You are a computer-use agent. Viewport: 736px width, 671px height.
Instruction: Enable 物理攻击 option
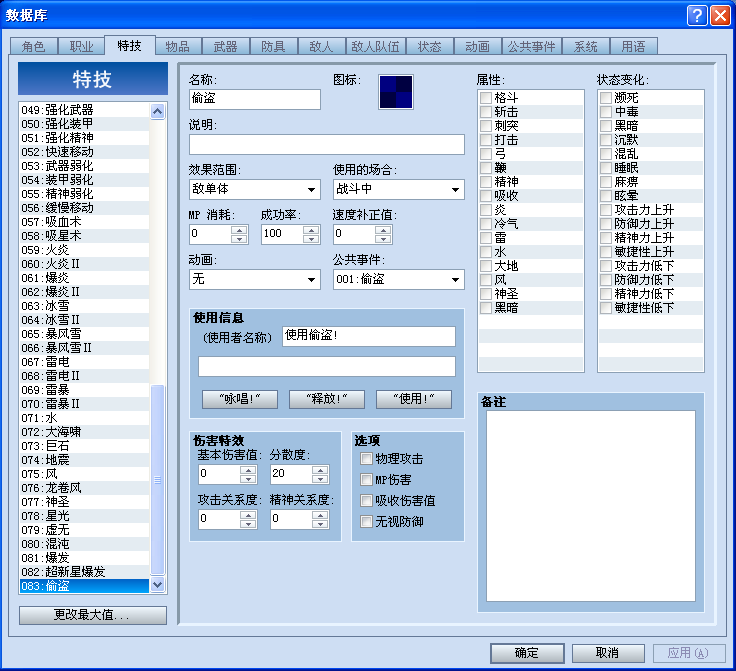pos(366,458)
